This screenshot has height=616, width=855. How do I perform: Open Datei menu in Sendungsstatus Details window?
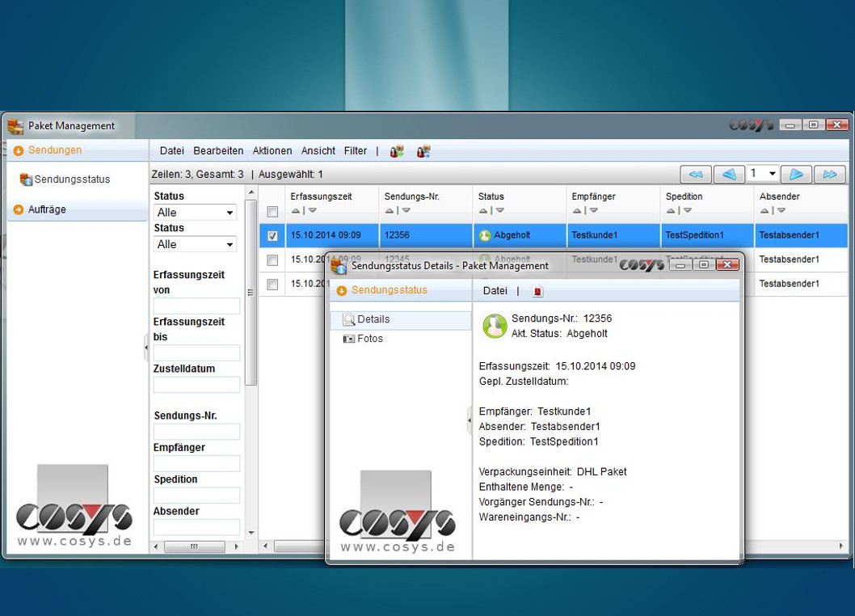click(x=495, y=291)
